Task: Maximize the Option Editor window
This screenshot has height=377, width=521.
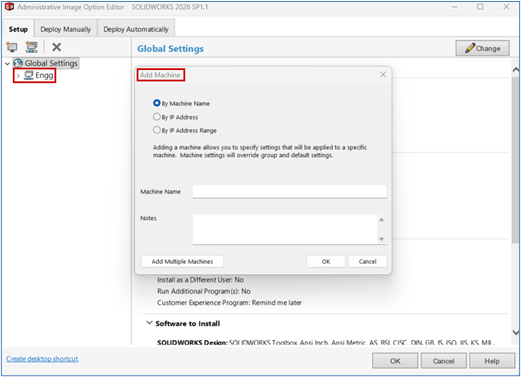Action: (x=480, y=7)
